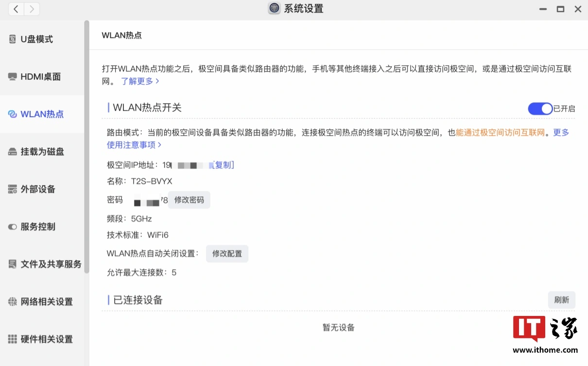Maximize the 系统设置 window
Viewport: 588px width, 366px height.
point(560,9)
